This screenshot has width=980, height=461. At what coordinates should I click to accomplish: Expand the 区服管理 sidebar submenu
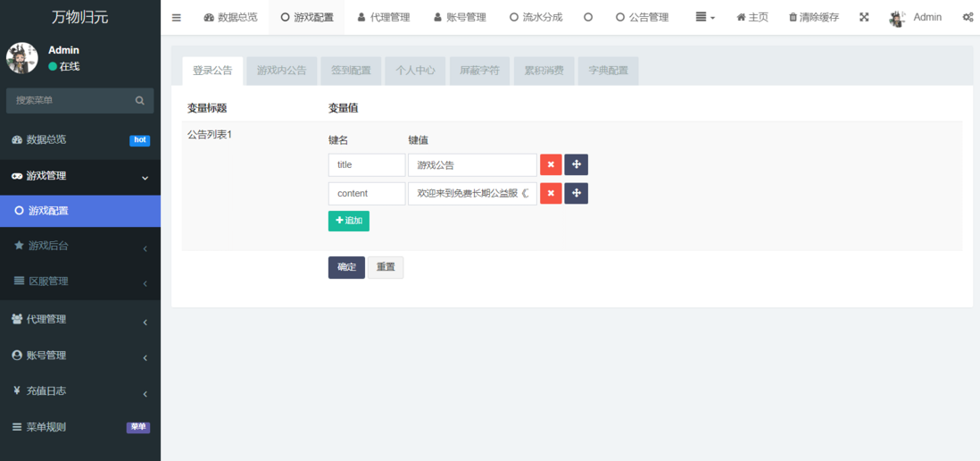pyautogui.click(x=80, y=281)
